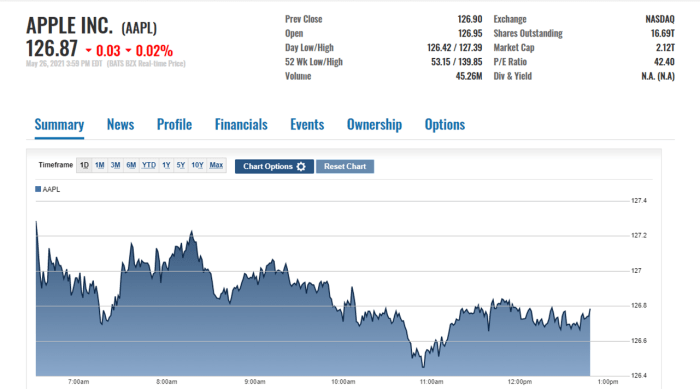Open the Chart Options dropdown
Viewport: 700px width, 389px height.
tap(274, 167)
